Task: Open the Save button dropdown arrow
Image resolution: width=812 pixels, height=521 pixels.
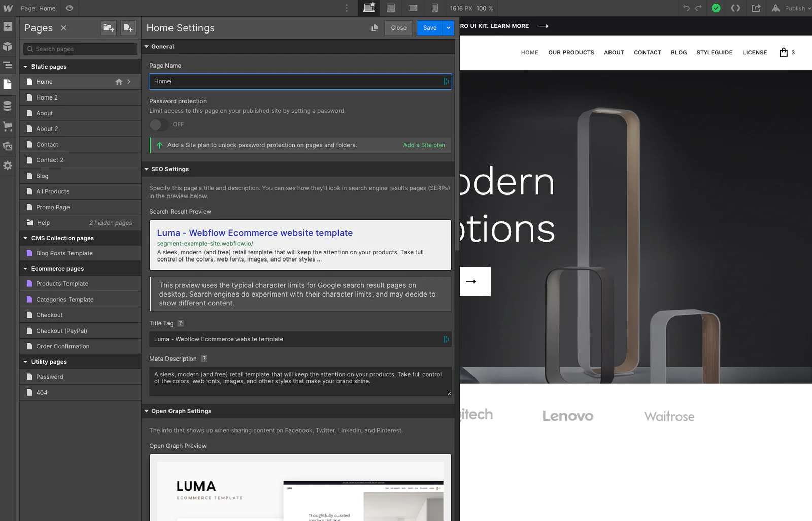Action: 448,28
